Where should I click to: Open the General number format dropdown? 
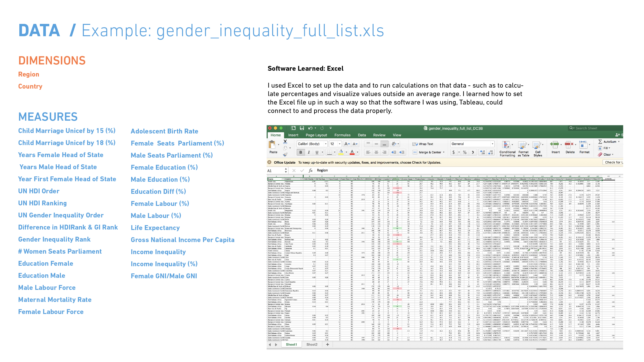(492, 144)
